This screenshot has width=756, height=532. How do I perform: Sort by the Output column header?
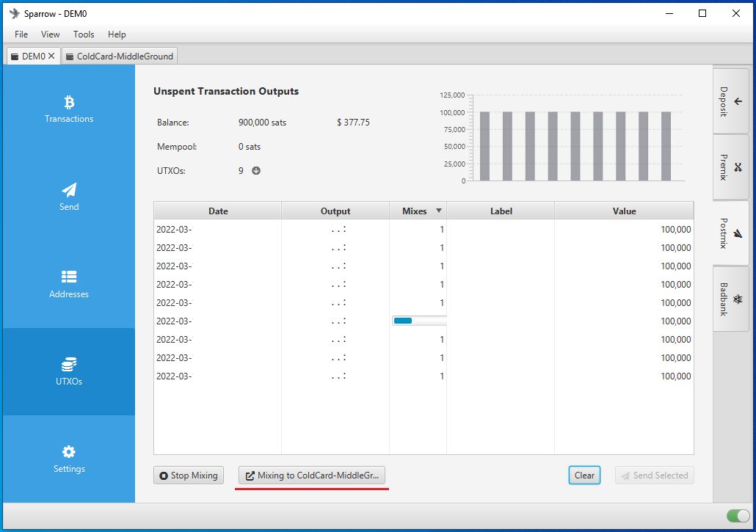(x=335, y=211)
